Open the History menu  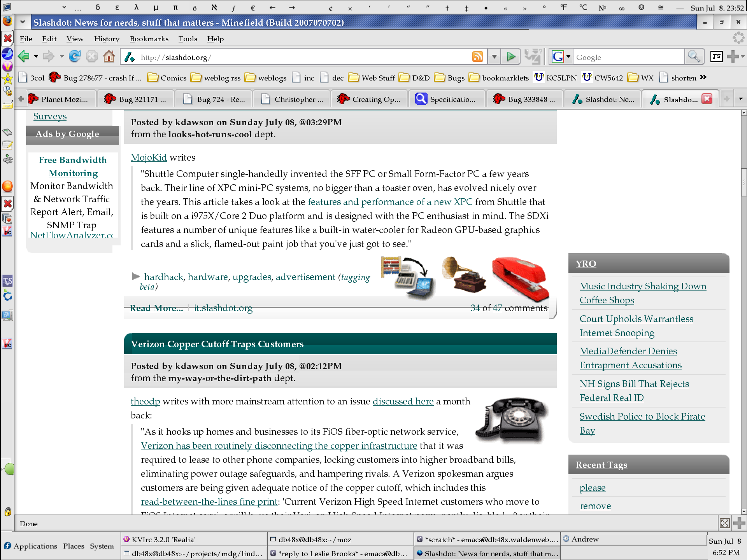[107, 38]
